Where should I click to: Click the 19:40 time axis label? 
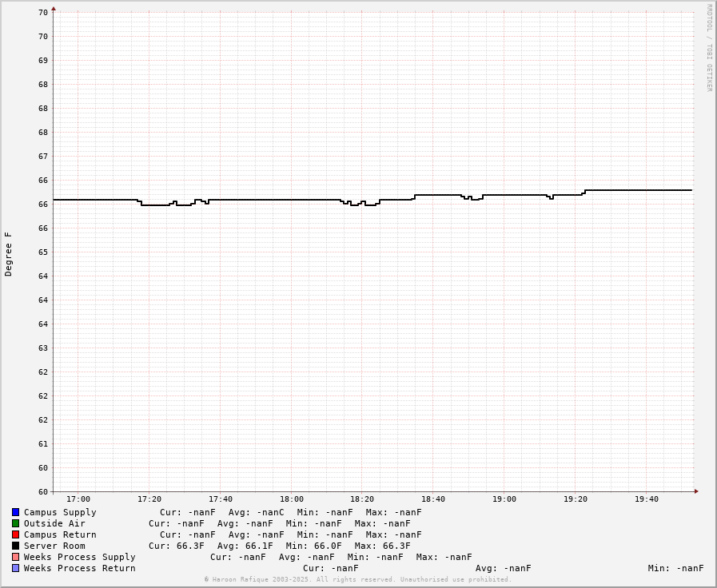coord(647,499)
